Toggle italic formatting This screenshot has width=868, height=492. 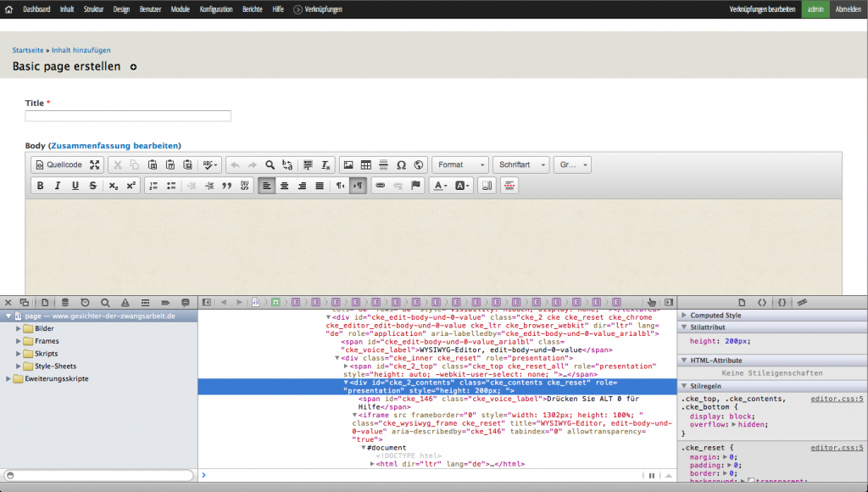coord(58,186)
